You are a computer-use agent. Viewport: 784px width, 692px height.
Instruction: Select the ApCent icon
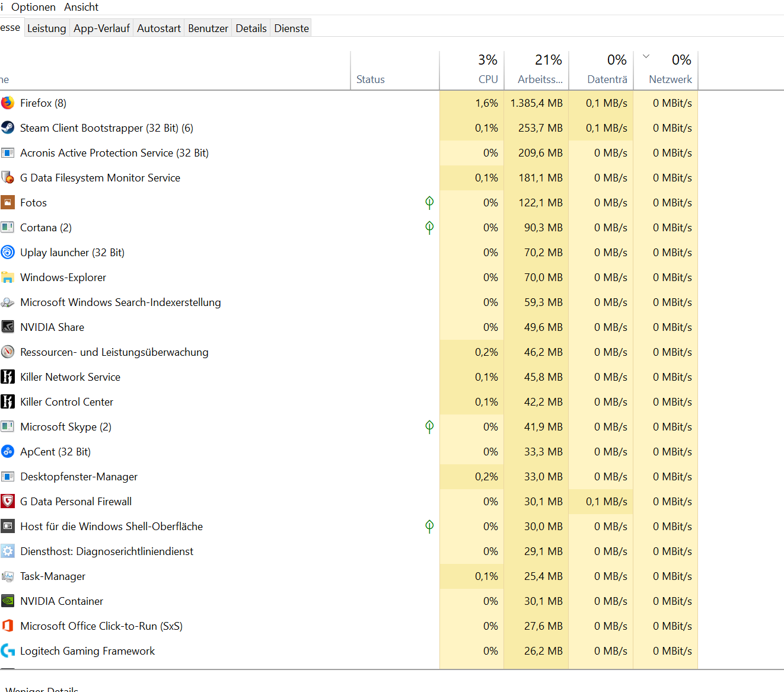(x=8, y=452)
